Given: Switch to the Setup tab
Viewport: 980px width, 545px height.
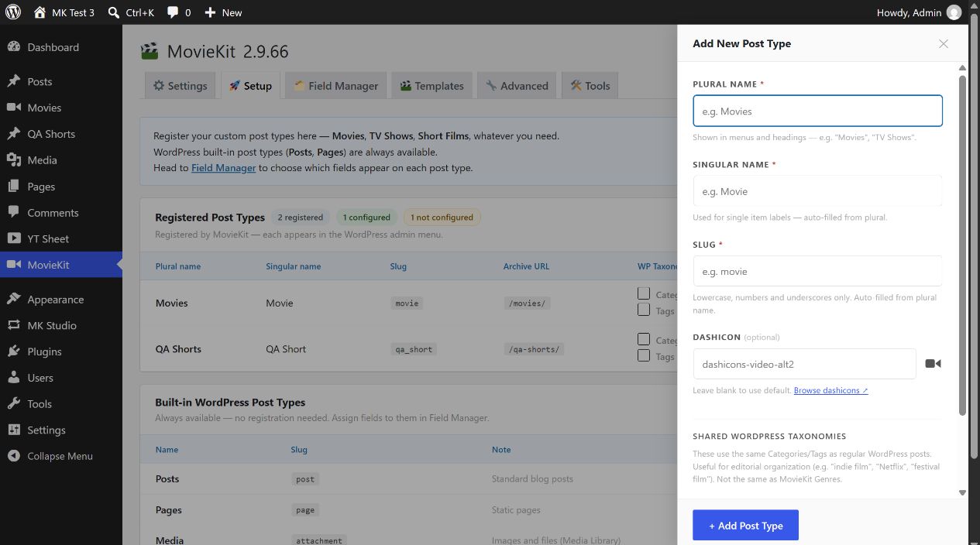Looking at the screenshot, I should [249, 86].
